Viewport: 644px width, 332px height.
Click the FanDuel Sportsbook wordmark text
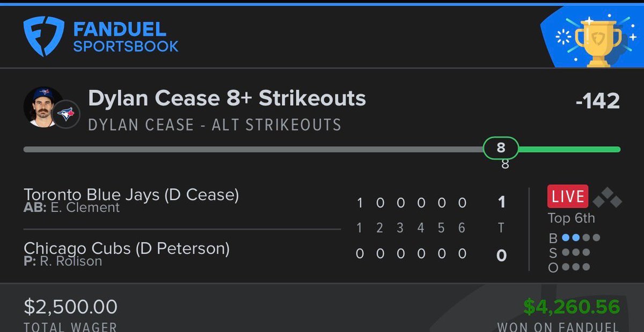click(x=126, y=37)
